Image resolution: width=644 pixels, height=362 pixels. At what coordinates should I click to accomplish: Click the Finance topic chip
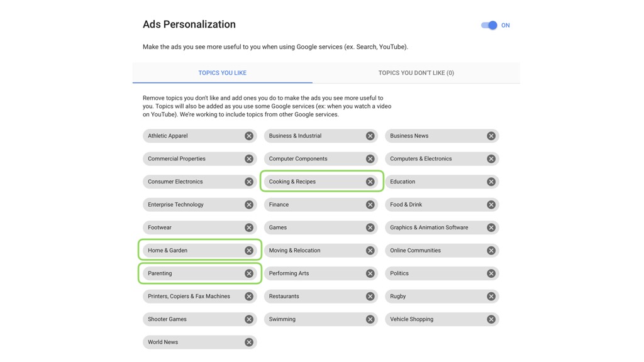(321, 204)
